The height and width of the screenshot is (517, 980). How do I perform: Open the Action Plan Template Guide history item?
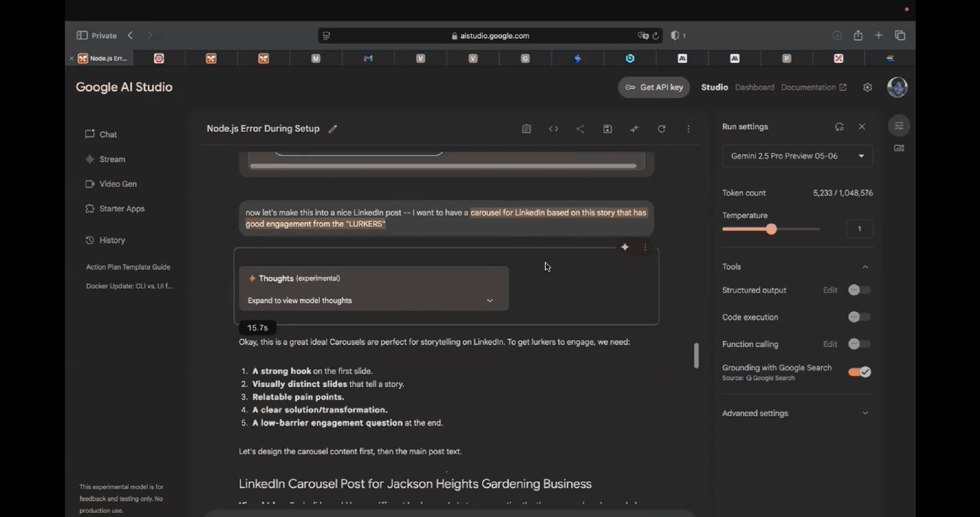pos(128,267)
